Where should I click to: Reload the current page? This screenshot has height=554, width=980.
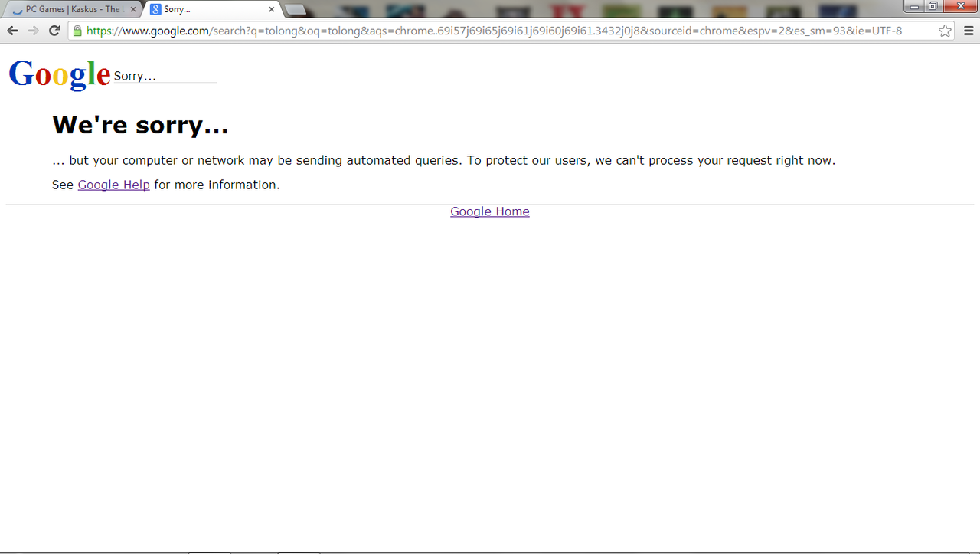coord(54,31)
